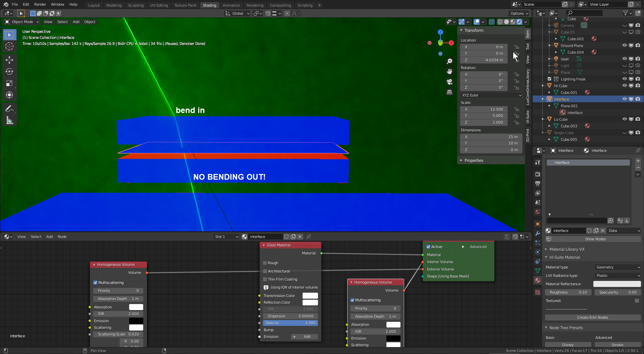
Task: Switch to perspective/orthographic grid icon
Action: click(x=449, y=92)
